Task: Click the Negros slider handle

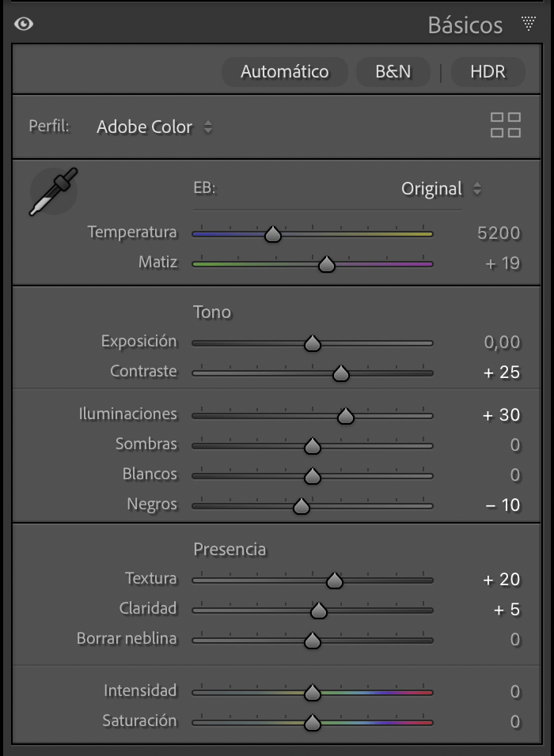Action: coord(301,506)
